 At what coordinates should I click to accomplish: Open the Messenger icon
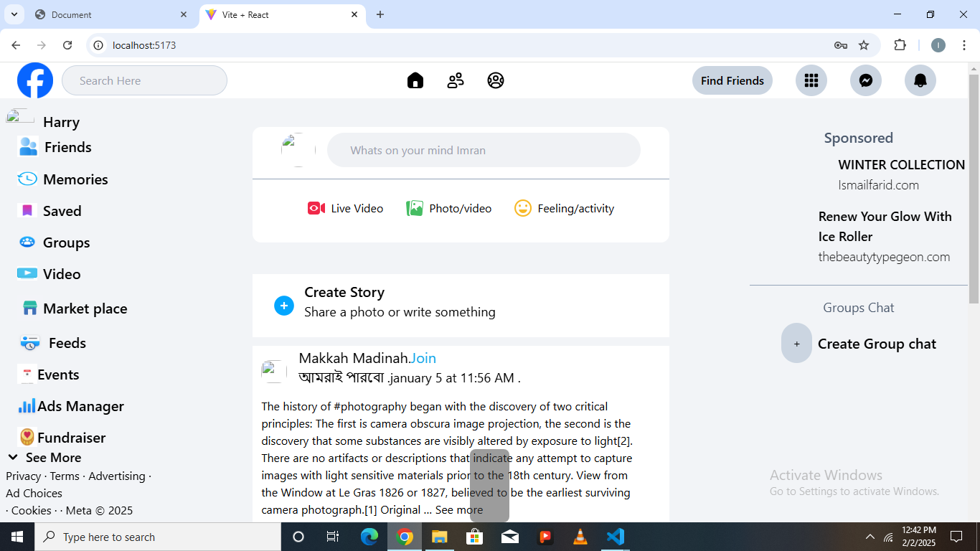tap(866, 80)
